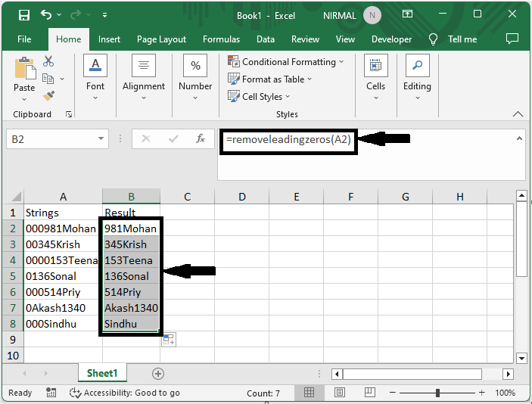Image resolution: width=532 pixels, height=404 pixels.
Task: Expand the Editing group
Action: point(417,78)
